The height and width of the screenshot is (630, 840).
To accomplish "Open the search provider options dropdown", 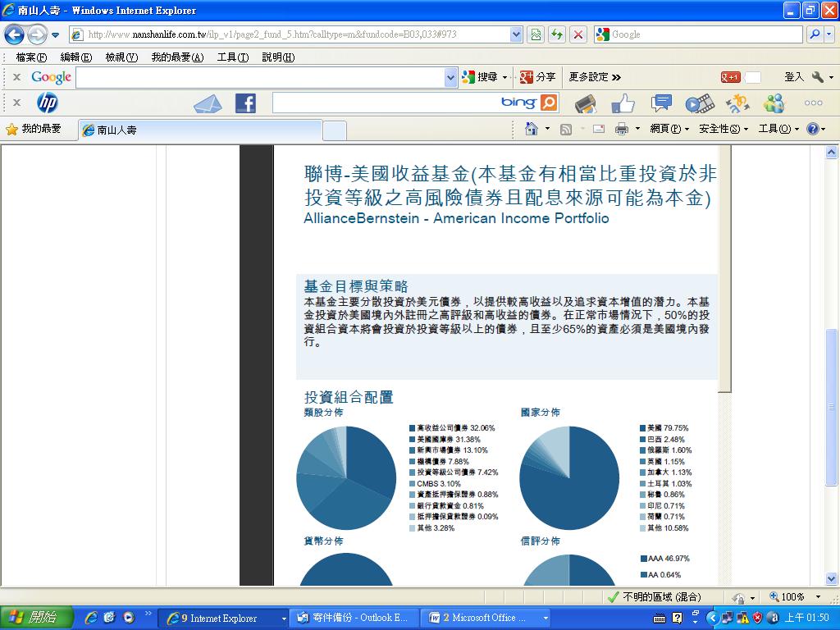I will 829,34.
